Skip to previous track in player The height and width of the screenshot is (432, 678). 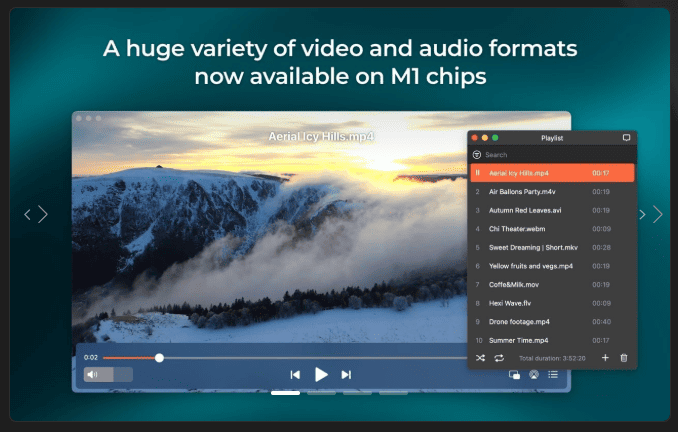point(295,374)
